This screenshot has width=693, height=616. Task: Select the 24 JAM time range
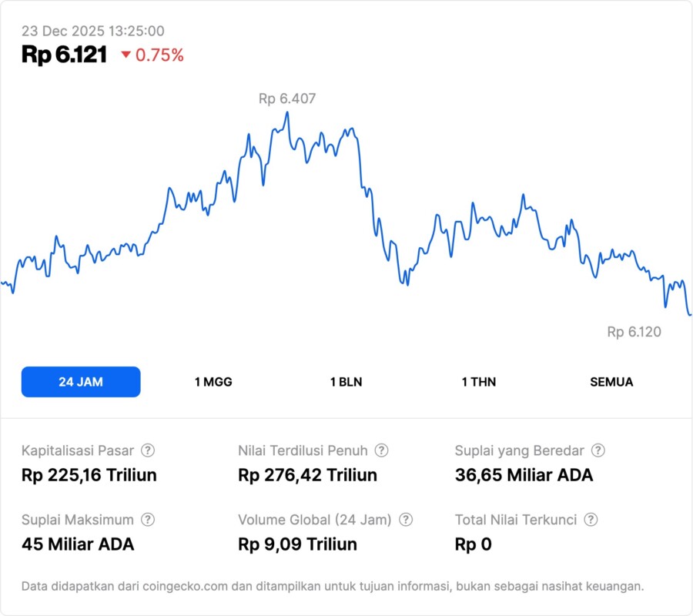81,382
